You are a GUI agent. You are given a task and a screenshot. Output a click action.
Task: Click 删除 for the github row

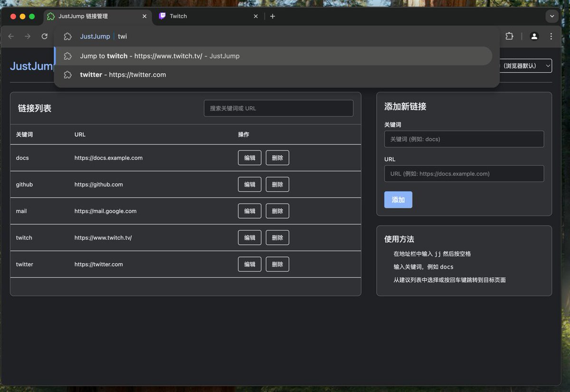(x=277, y=185)
